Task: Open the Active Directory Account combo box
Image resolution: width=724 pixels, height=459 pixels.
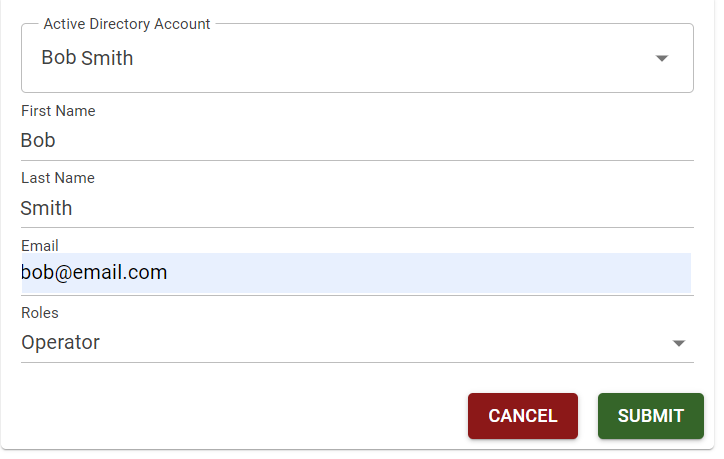Action: (356, 59)
